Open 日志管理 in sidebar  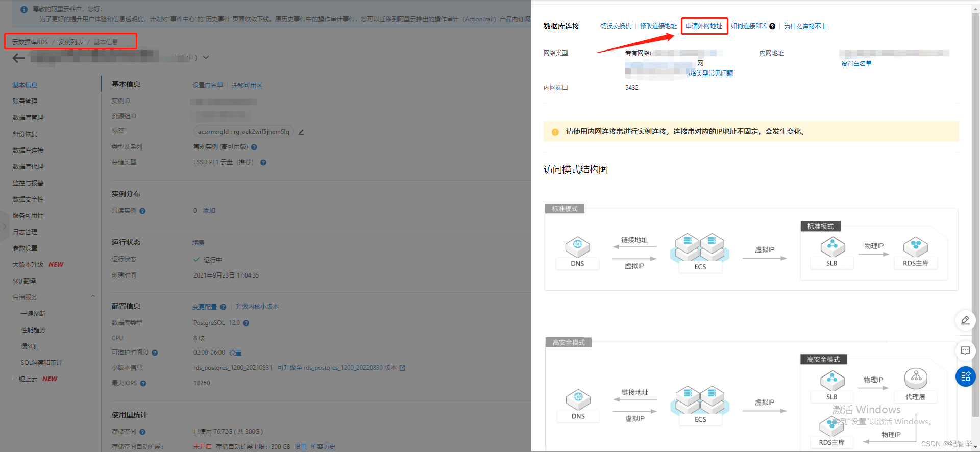point(25,232)
